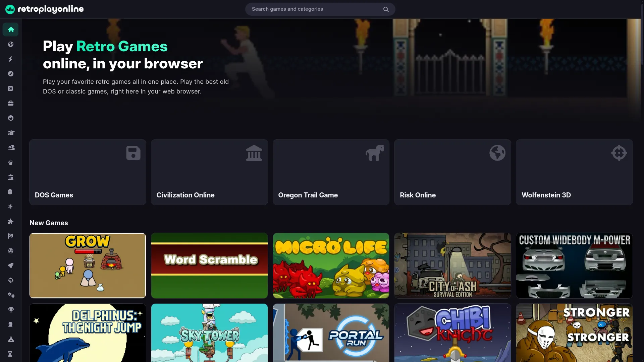Screen dimensions: 644x362
Task: Open the rocket sidebar category
Action: tap(11, 265)
